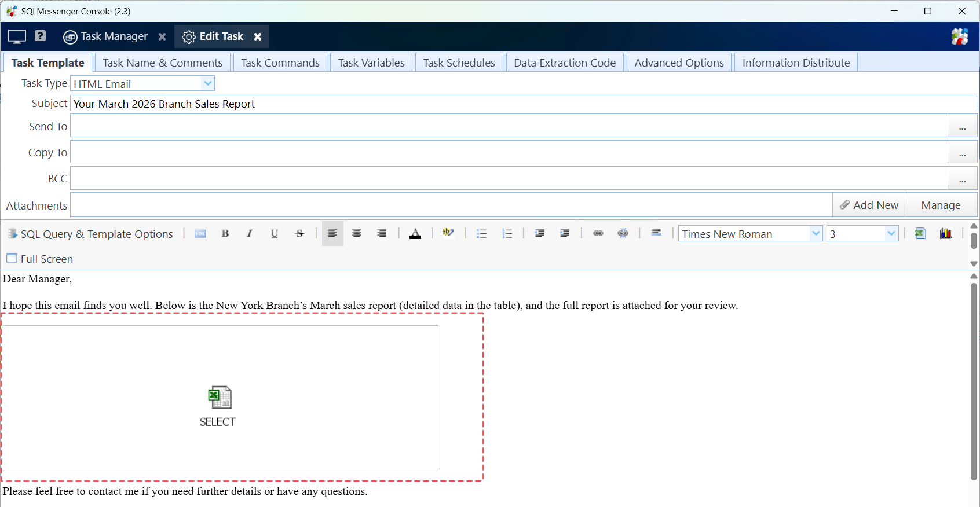Viewport: 980px width, 507px height.
Task: Insert a numbered list
Action: [x=507, y=233]
